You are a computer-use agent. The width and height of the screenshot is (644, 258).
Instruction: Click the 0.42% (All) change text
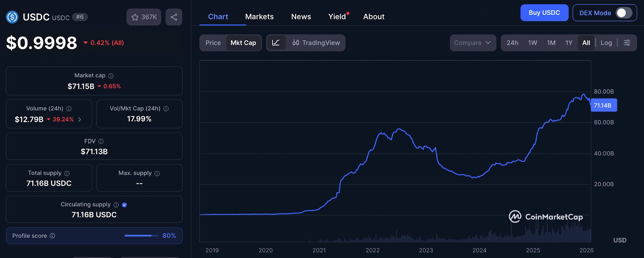pos(107,43)
